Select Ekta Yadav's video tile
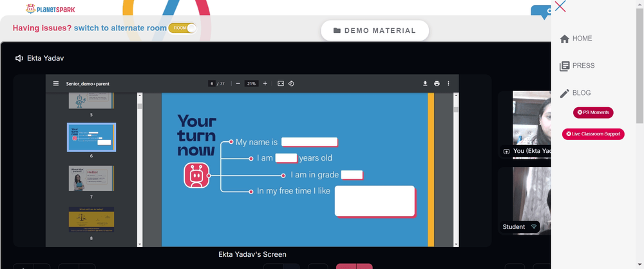The height and width of the screenshot is (269, 644). pyautogui.click(x=524, y=125)
